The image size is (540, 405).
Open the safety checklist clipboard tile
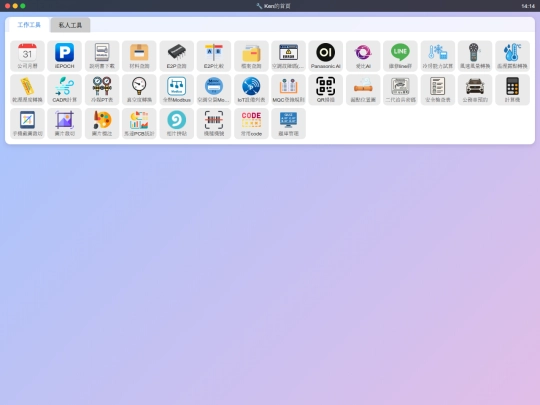[438, 90]
